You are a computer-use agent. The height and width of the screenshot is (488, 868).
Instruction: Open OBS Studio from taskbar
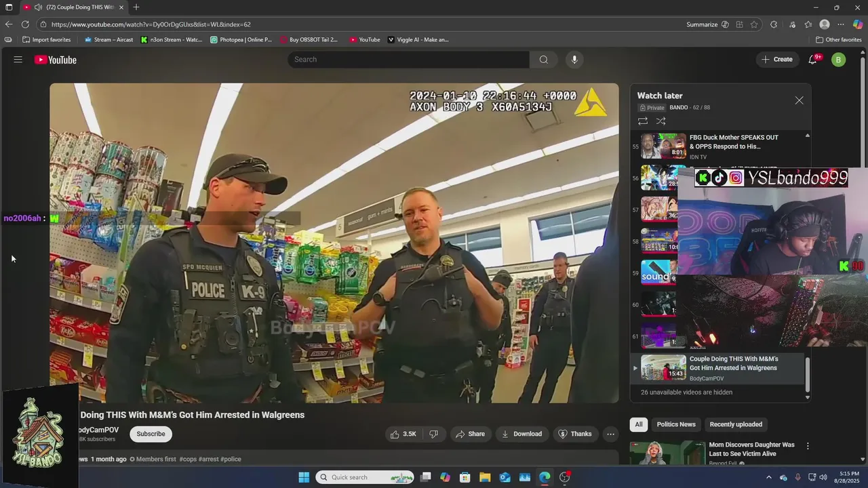tap(565, 477)
